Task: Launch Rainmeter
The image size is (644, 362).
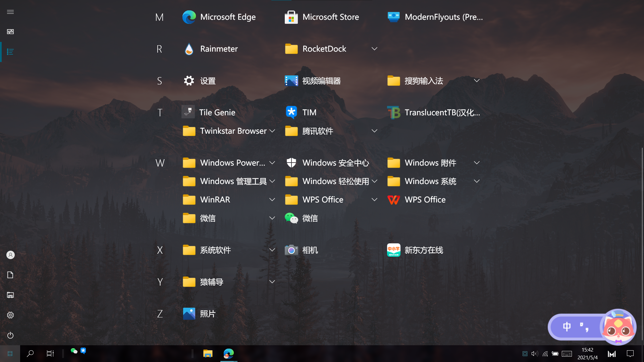Action: tap(211, 49)
